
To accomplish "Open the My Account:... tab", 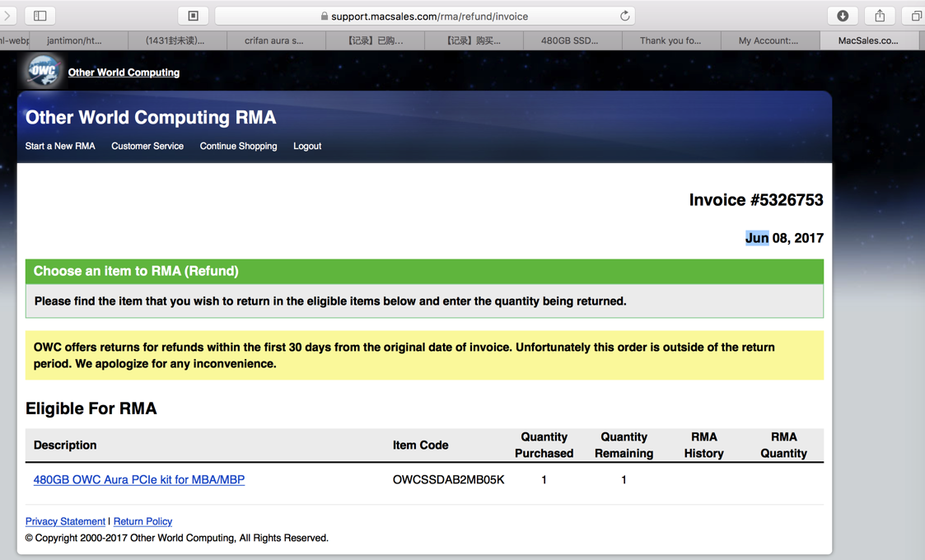I will click(770, 40).
